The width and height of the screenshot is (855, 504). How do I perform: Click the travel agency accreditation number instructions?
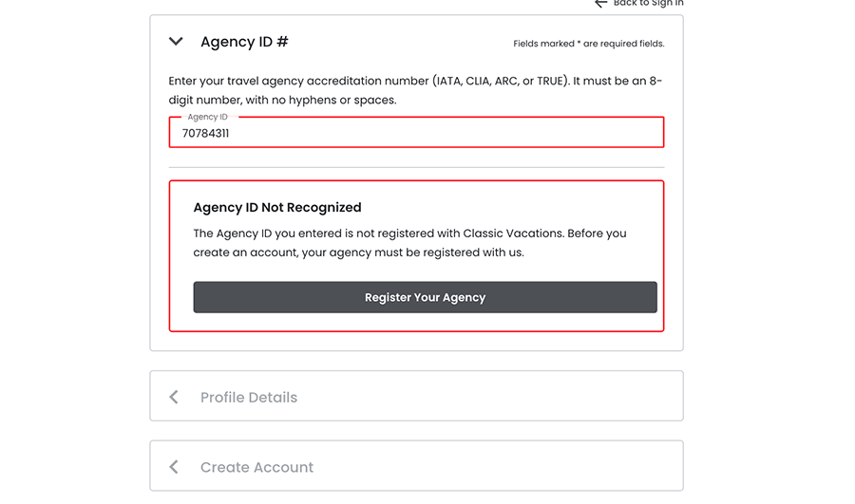tap(415, 90)
